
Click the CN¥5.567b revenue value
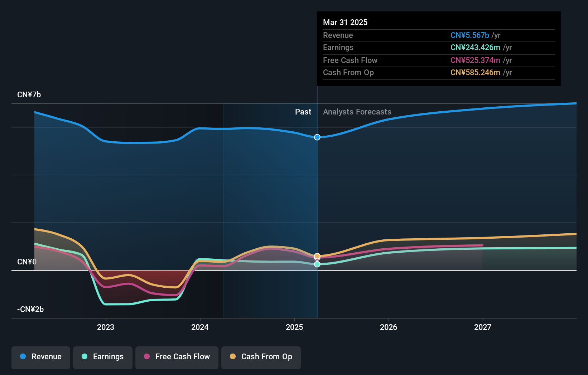(x=469, y=35)
